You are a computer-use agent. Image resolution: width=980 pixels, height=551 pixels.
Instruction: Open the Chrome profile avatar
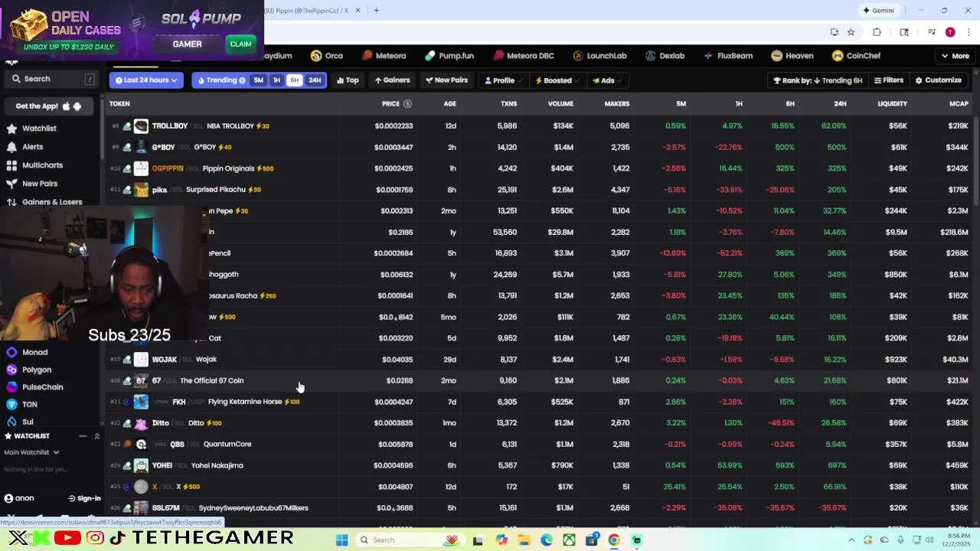pos(950,32)
